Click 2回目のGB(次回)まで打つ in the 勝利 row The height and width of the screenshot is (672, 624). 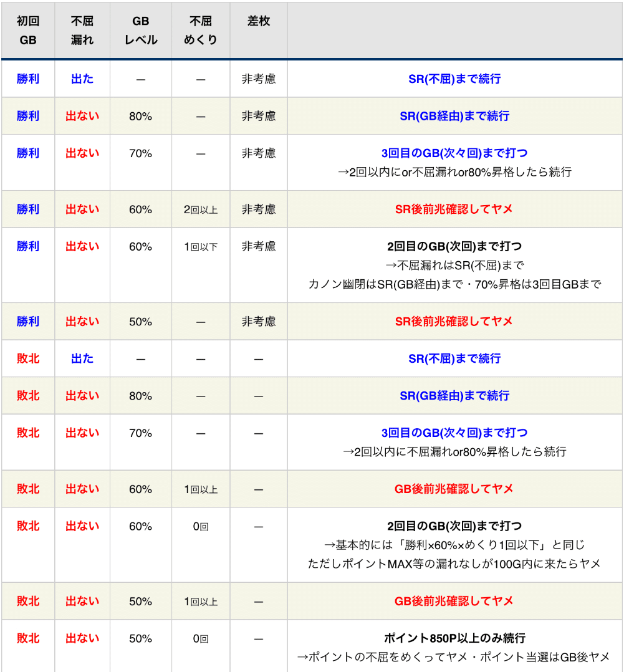point(454,246)
